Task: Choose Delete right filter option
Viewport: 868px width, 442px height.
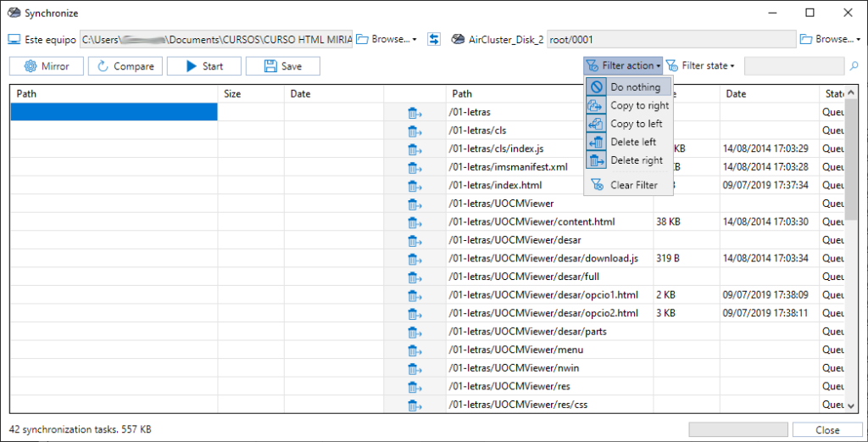Action: (x=628, y=160)
